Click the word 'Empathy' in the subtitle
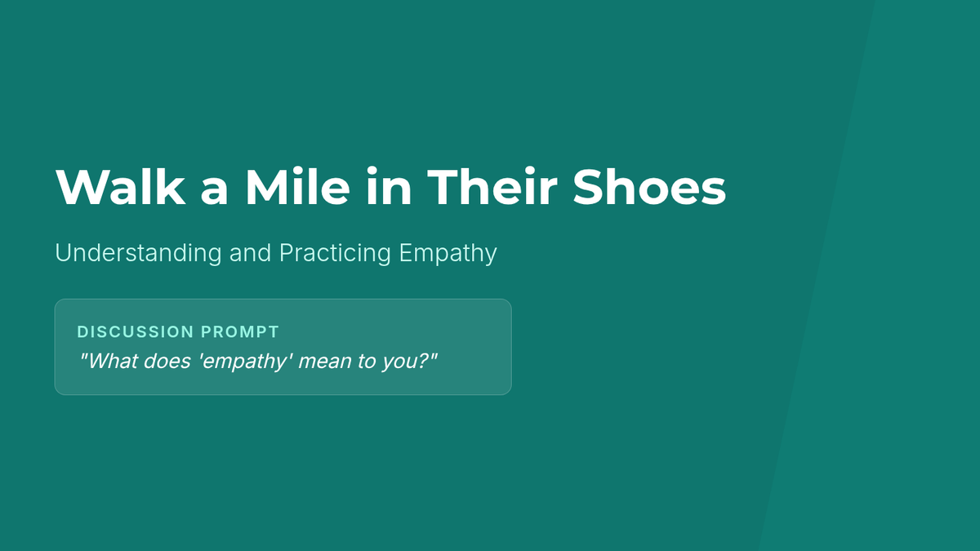The image size is (980, 551). [448, 253]
